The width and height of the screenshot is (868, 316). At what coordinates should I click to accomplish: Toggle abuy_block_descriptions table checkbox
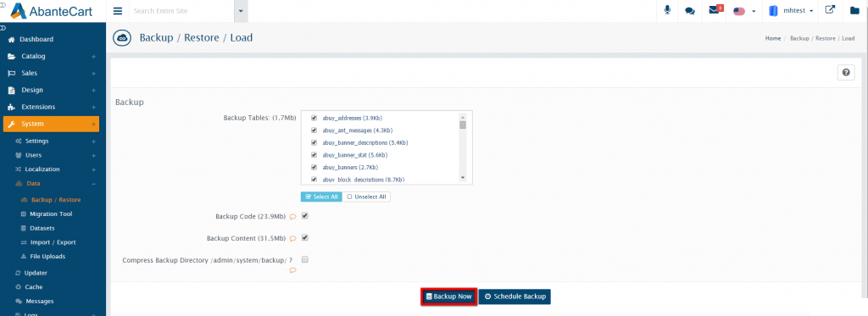pyautogui.click(x=314, y=180)
